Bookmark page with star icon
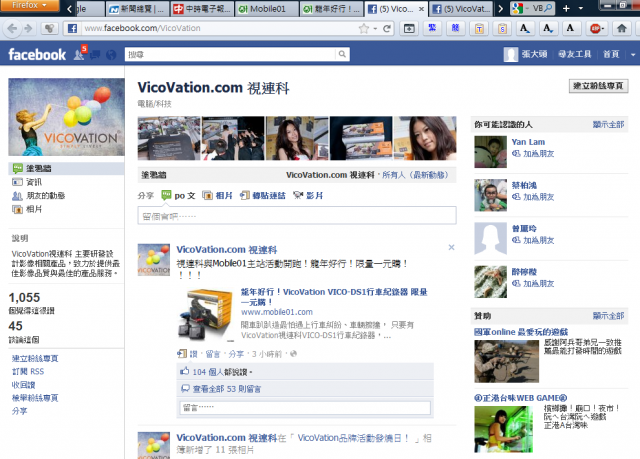Image resolution: width=640 pixels, height=459 pixels. tap(363, 29)
